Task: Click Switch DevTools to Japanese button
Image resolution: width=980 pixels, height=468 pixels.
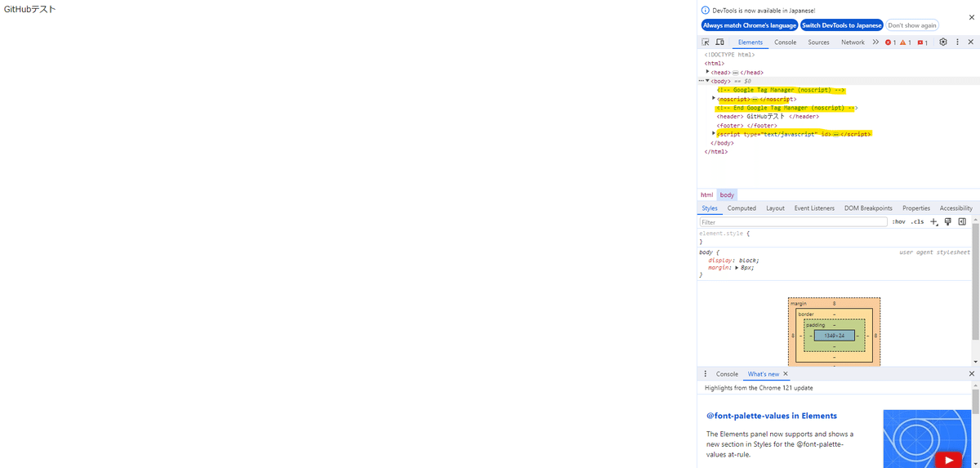Action: pyautogui.click(x=842, y=25)
